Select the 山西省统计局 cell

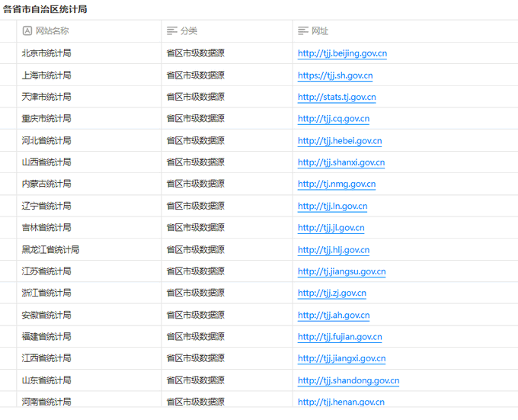[89, 162]
